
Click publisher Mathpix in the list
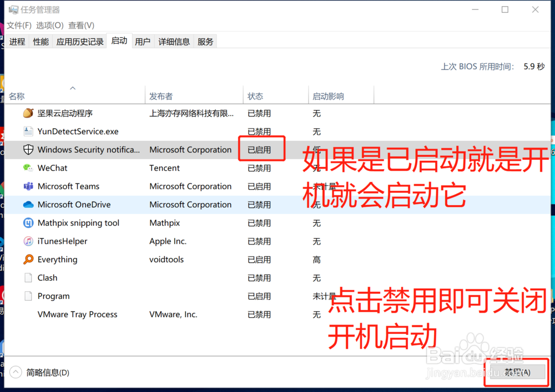(165, 223)
